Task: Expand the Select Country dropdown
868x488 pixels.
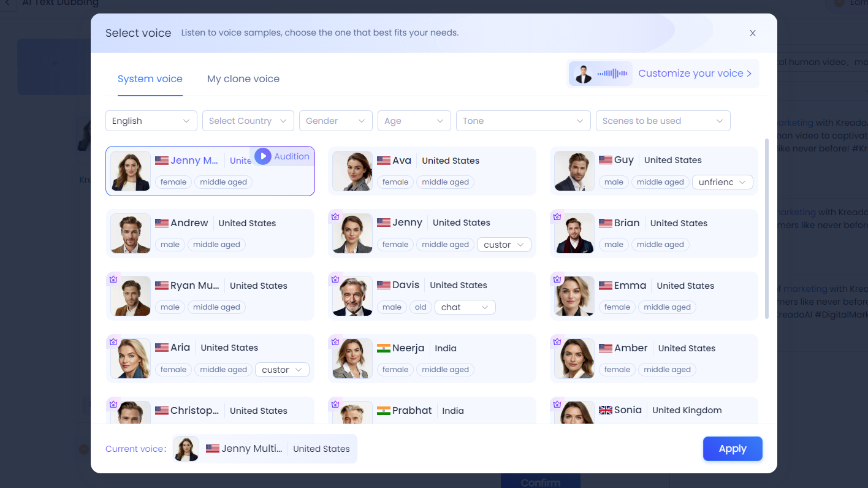Action: pos(248,121)
